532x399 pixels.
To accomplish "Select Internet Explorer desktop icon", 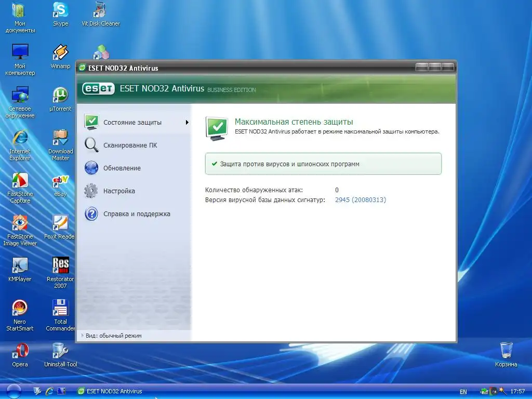I will (x=20, y=145).
